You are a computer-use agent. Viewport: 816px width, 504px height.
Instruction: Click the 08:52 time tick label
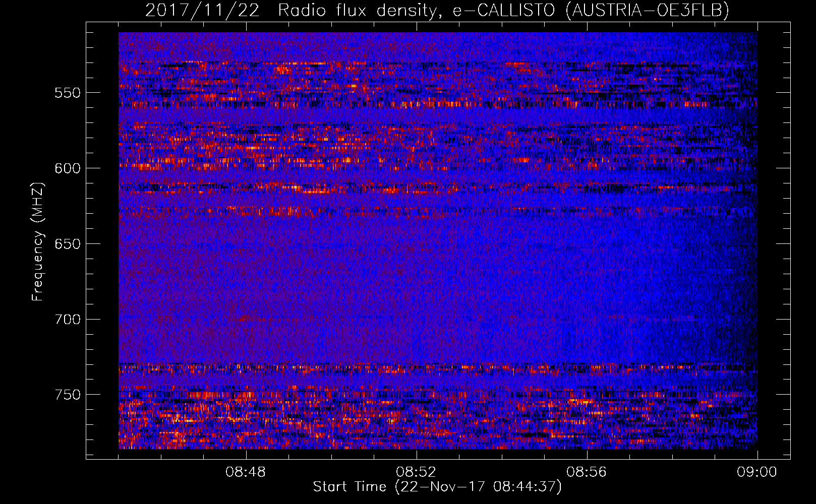(x=416, y=472)
